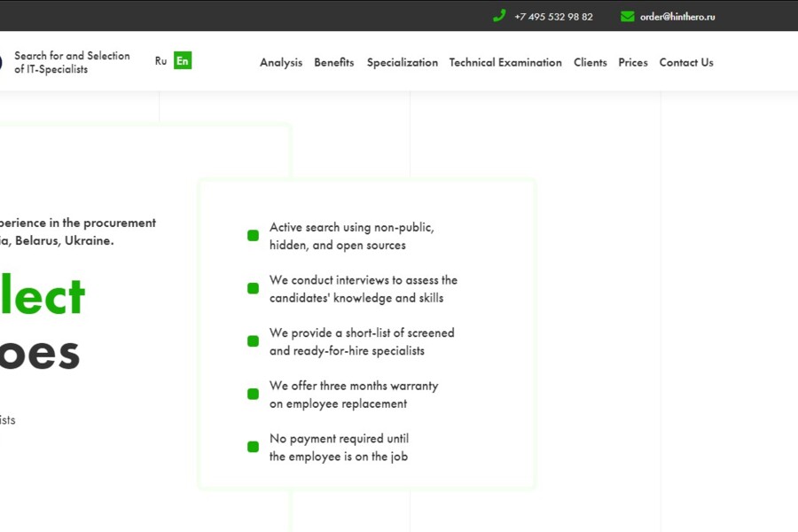Viewport: 798px width, 532px height.
Task: Select text 'We conduct interviews to assess the candidates'
Action: click(364, 289)
